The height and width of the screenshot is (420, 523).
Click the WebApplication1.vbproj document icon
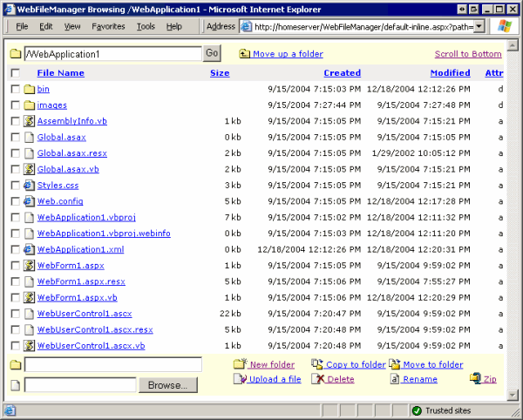point(30,217)
